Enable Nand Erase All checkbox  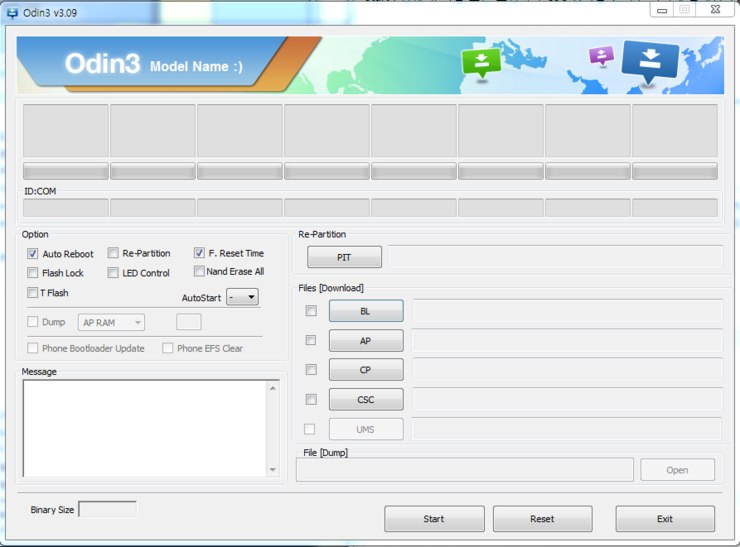pyautogui.click(x=199, y=271)
